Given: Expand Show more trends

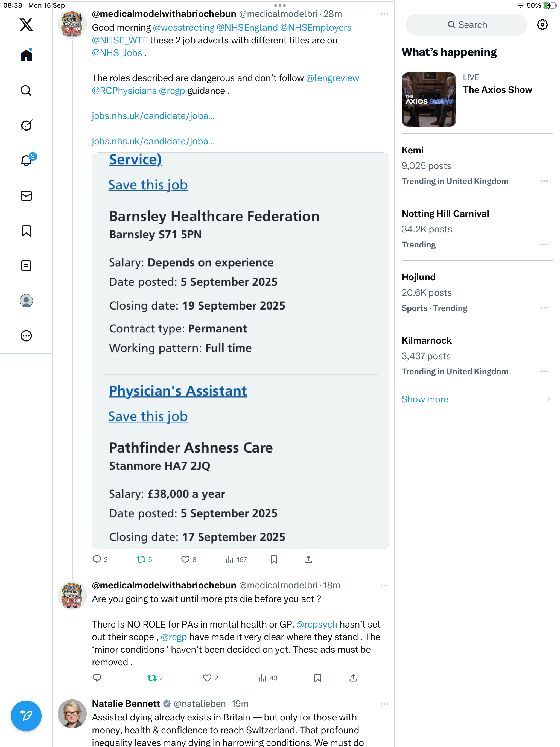Looking at the screenshot, I should 425,399.
